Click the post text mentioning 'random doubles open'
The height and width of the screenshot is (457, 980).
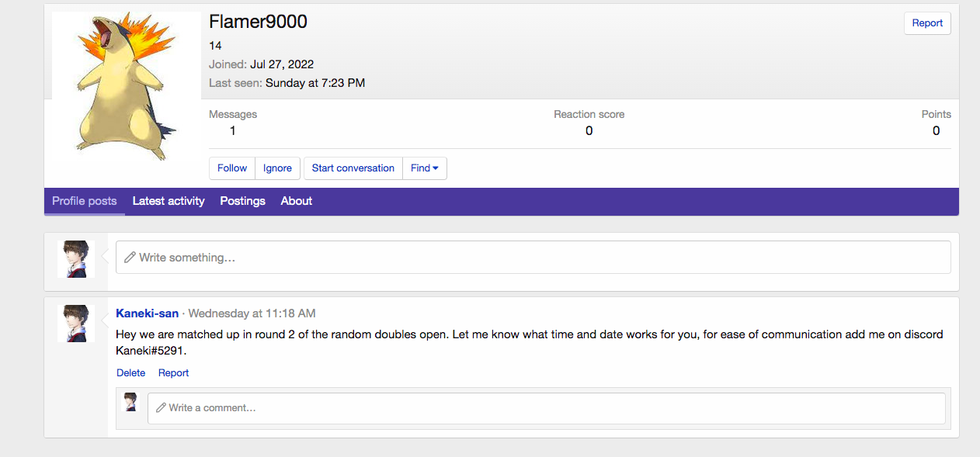pos(530,342)
